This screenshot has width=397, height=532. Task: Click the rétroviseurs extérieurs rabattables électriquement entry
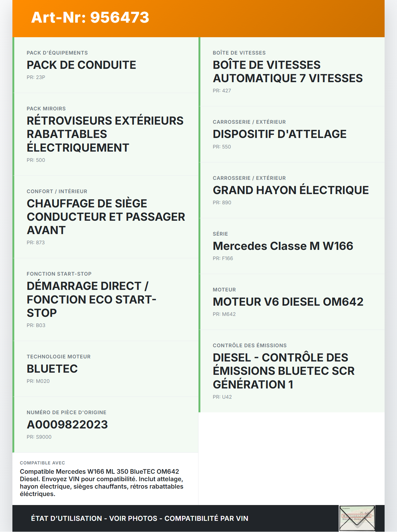[105, 134]
